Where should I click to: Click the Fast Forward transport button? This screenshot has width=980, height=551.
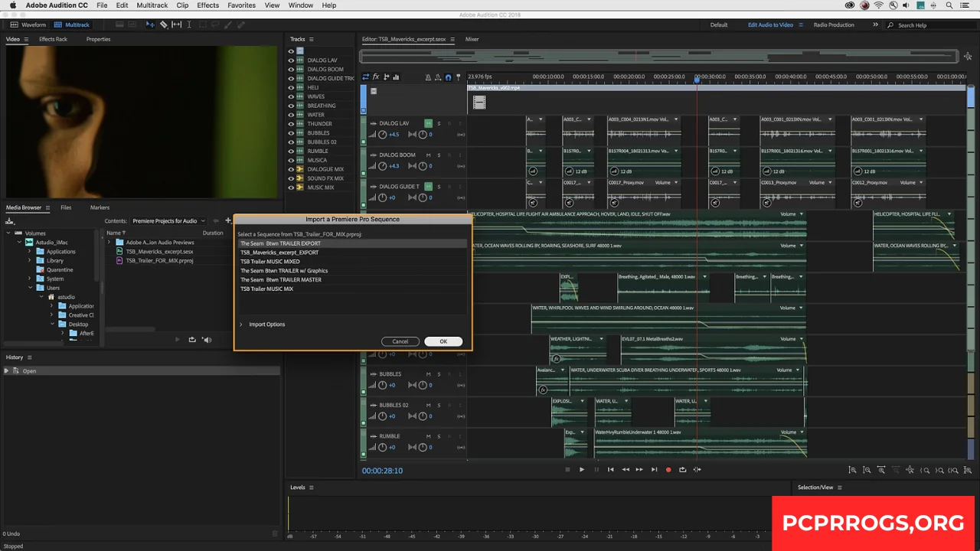point(639,470)
